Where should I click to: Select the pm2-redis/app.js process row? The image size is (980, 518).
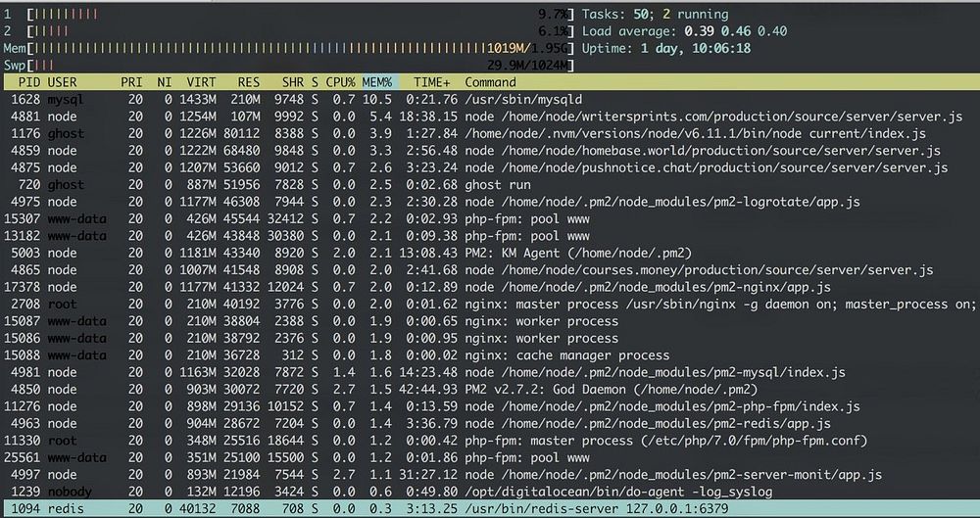tap(490, 424)
